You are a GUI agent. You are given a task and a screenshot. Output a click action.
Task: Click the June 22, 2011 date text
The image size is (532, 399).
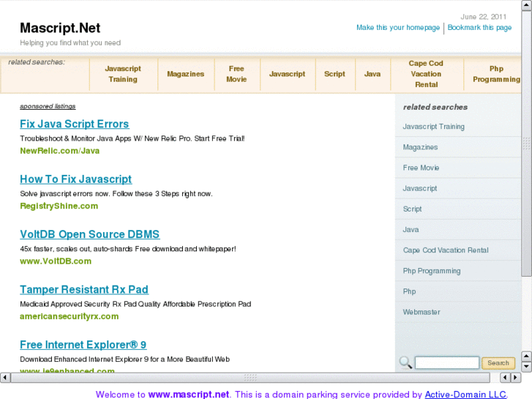pyautogui.click(x=483, y=17)
